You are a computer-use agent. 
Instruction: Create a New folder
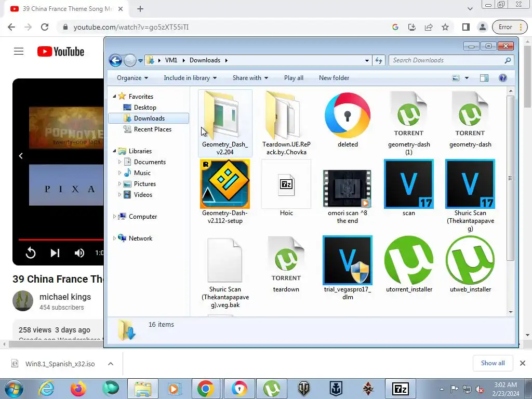tap(334, 78)
